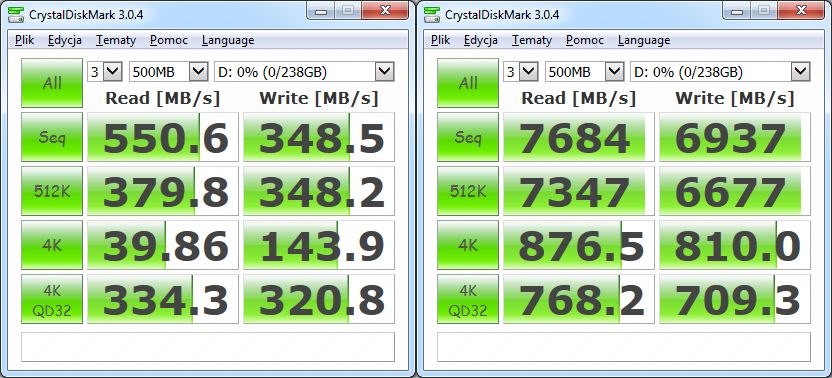Click the comment field at bottom of left window
The image size is (832, 378).
click(x=208, y=347)
